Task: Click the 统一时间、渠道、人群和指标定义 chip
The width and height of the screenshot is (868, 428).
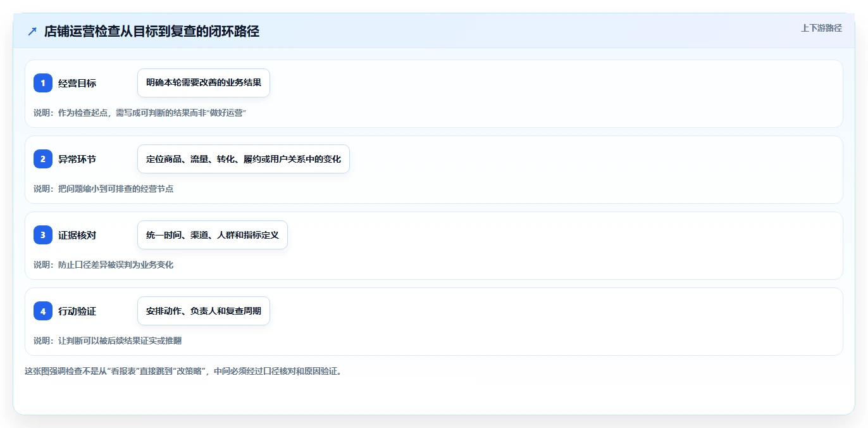Action: click(213, 235)
